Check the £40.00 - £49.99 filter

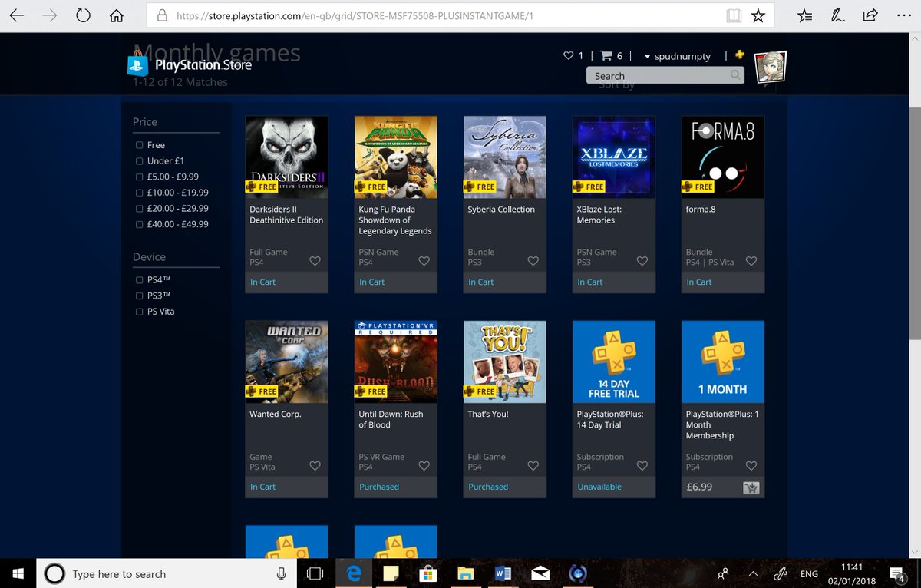point(139,224)
